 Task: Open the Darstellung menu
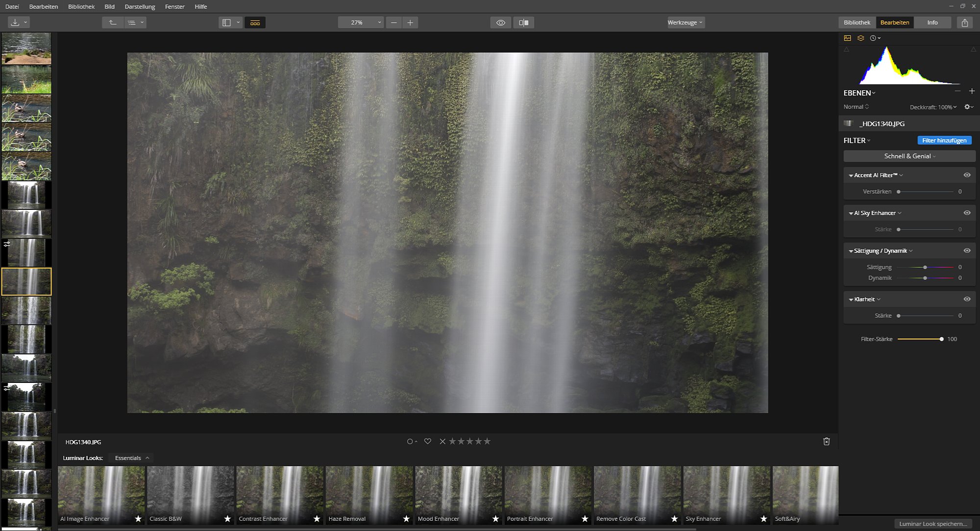[x=140, y=6]
